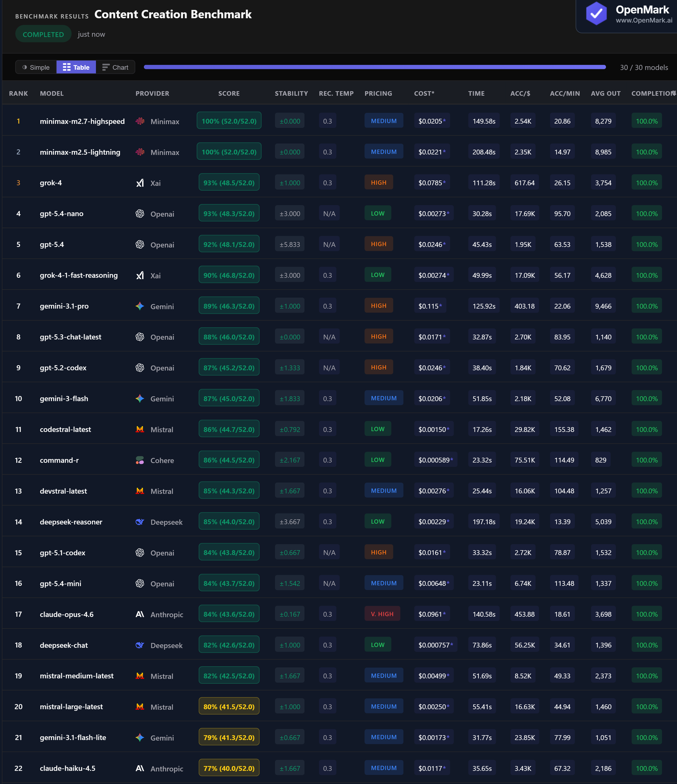
Task: Click OpenAI icon in gpt-5.4-nano row
Action: click(140, 214)
